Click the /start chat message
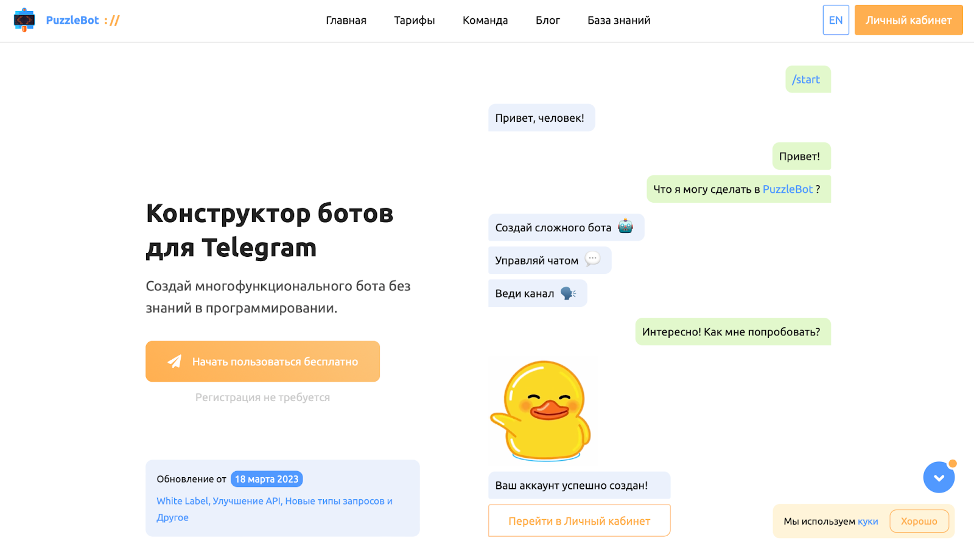 (808, 79)
